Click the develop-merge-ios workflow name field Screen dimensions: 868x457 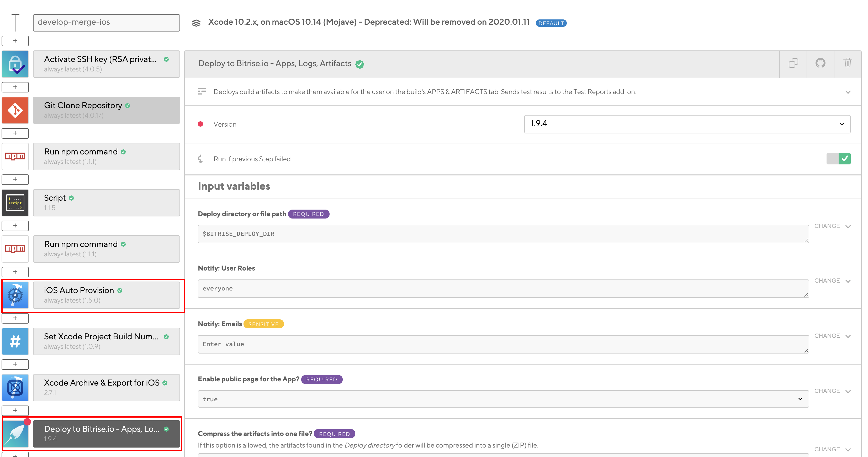click(107, 23)
